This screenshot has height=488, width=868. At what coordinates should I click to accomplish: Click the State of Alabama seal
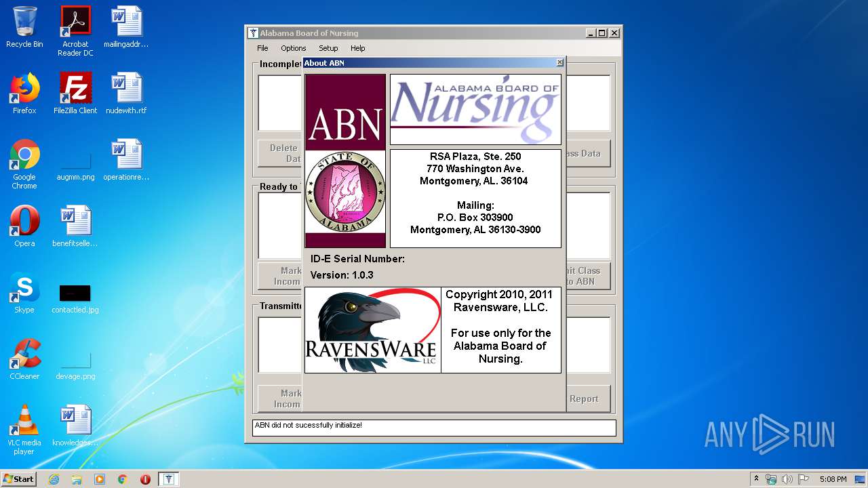(x=345, y=192)
